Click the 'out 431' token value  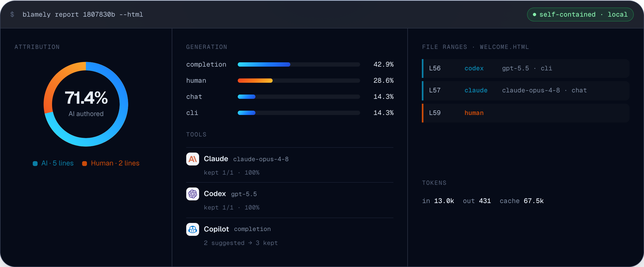(x=477, y=201)
